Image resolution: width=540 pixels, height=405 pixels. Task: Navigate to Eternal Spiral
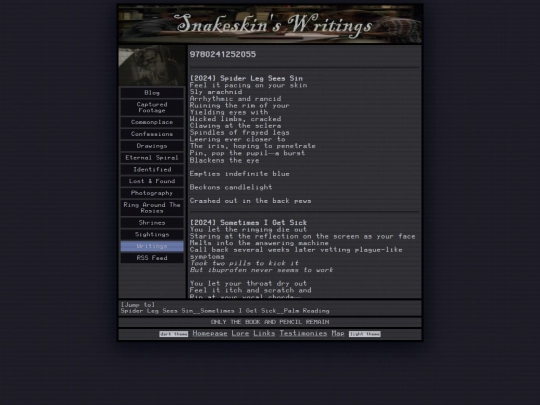[x=152, y=158]
